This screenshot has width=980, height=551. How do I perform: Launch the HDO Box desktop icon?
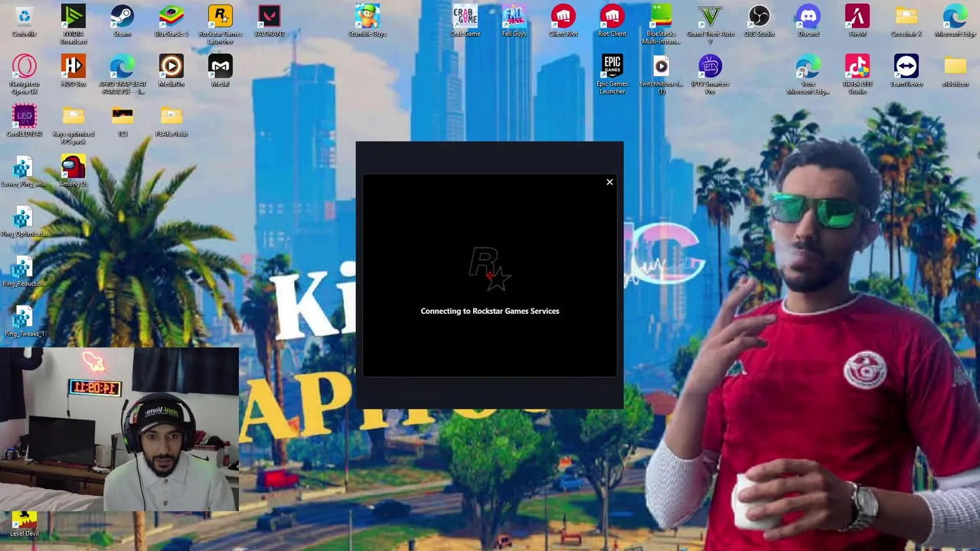point(73,71)
